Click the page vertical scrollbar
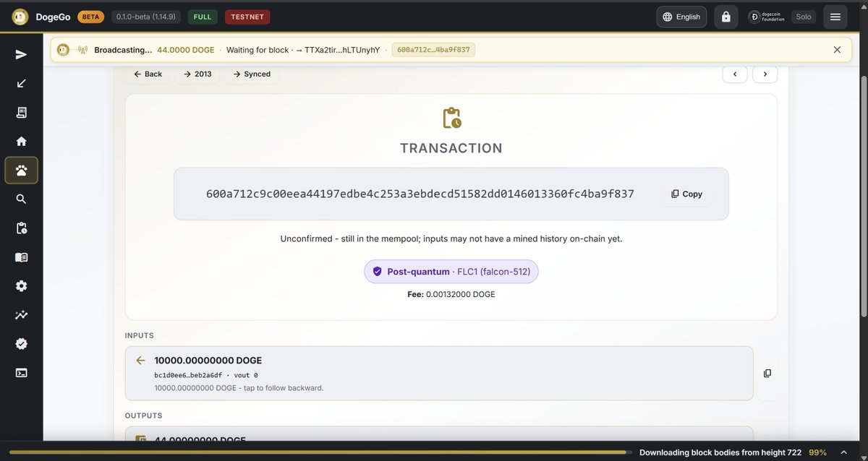The height and width of the screenshot is (461, 868). pos(864,195)
